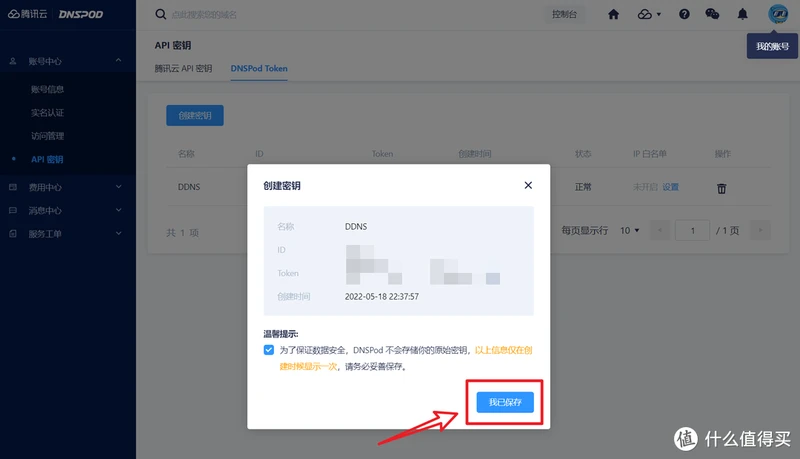The height and width of the screenshot is (459, 800).
Task: Select API 密钥 in sidebar
Action: point(47,160)
